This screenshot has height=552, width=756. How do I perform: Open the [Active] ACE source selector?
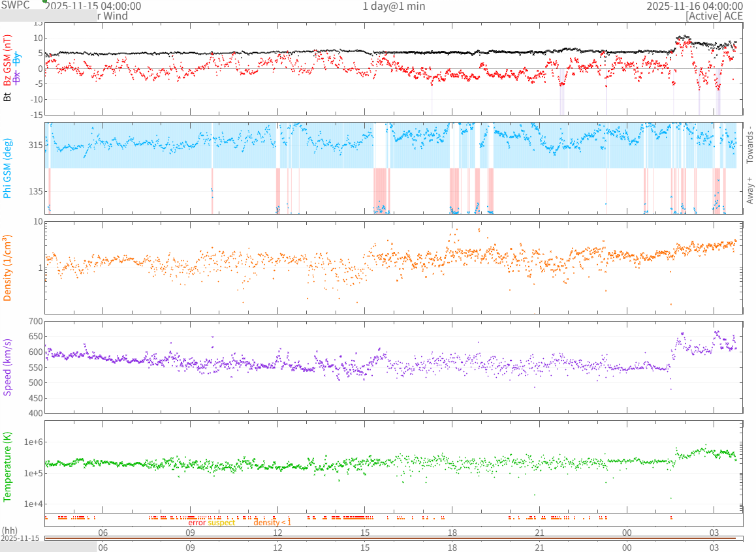pyautogui.click(x=714, y=16)
